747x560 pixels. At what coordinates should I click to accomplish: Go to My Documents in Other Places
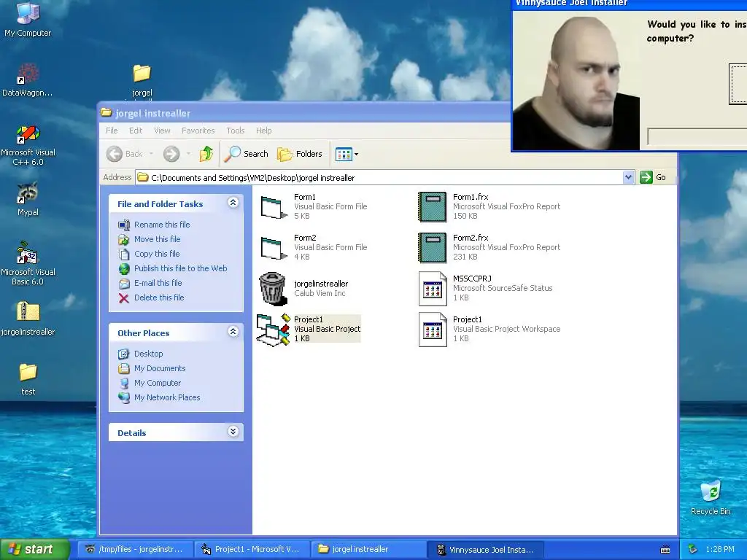point(152,368)
